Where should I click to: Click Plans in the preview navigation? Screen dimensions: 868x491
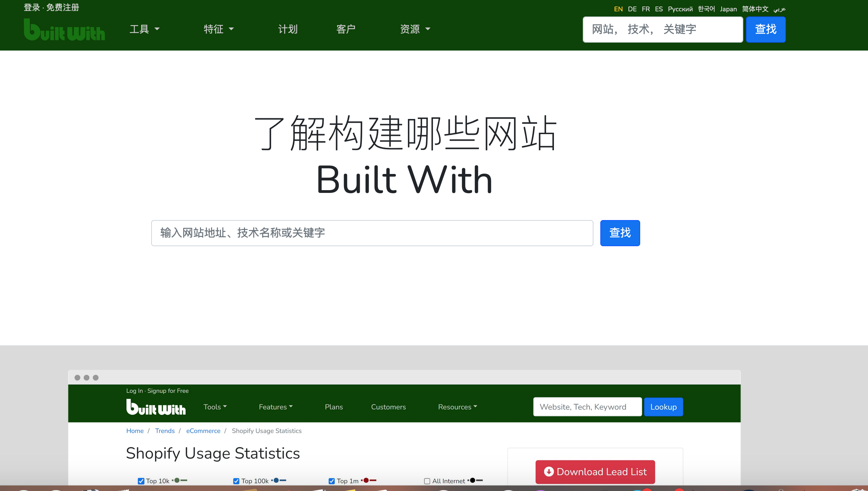(x=334, y=407)
